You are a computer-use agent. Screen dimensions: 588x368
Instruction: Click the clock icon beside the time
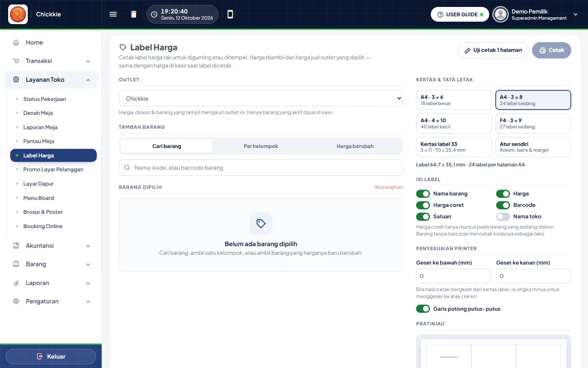pos(154,14)
